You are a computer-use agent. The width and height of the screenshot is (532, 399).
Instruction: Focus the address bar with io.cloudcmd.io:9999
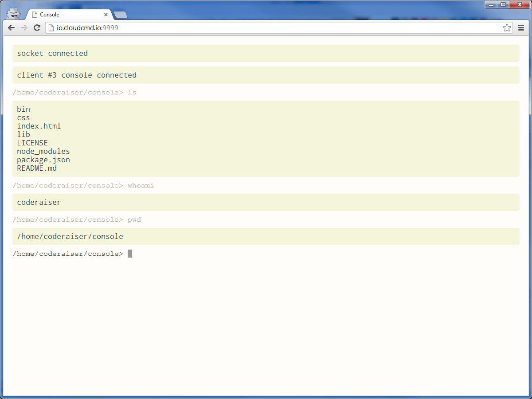click(x=279, y=28)
